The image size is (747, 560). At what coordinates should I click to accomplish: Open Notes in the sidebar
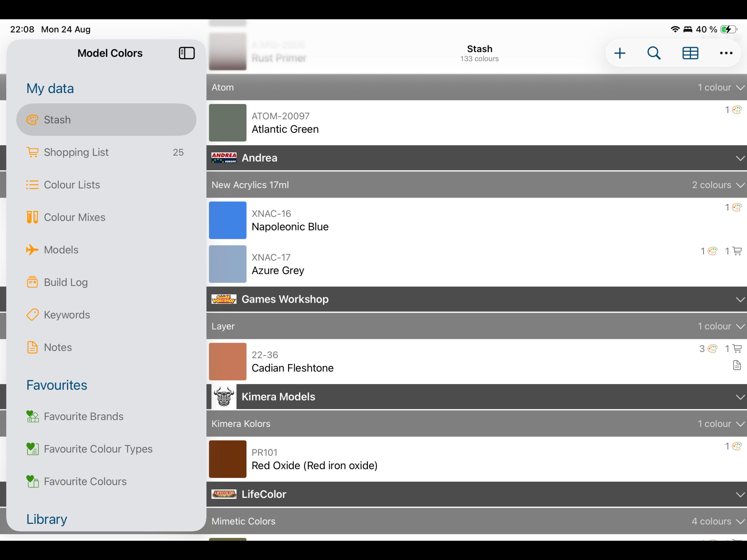[106, 347]
